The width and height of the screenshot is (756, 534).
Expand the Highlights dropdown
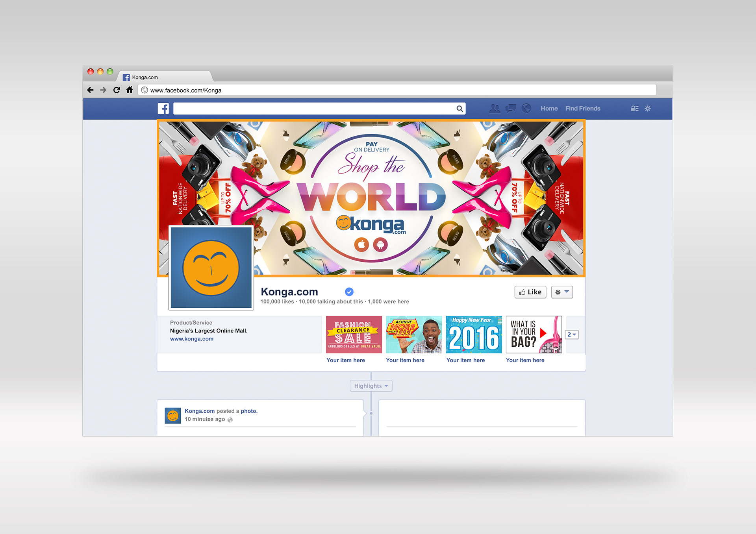pos(371,386)
